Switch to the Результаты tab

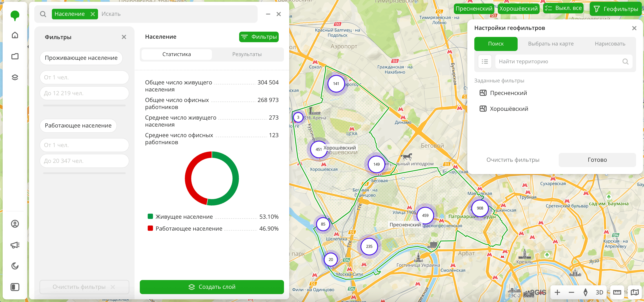point(247,54)
